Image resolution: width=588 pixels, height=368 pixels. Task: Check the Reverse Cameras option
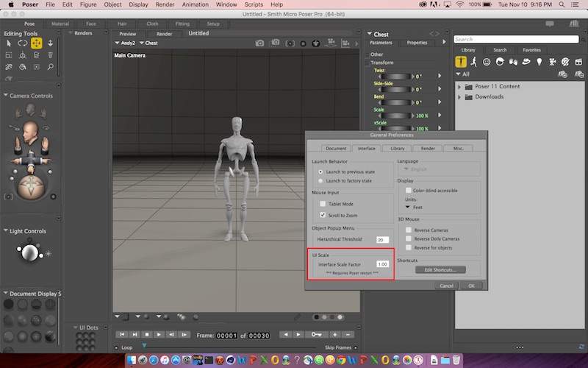click(x=409, y=230)
